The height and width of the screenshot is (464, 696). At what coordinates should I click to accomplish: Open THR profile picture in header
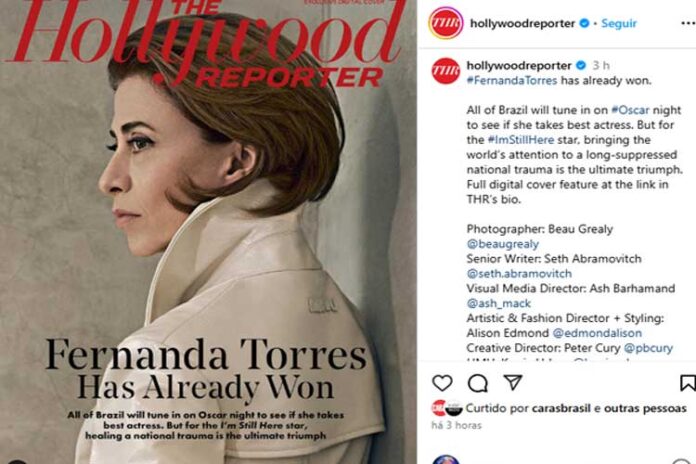click(x=446, y=23)
